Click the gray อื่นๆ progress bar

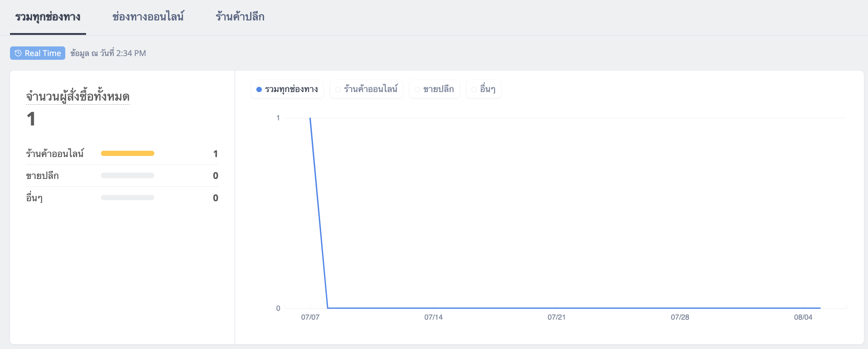(x=128, y=198)
